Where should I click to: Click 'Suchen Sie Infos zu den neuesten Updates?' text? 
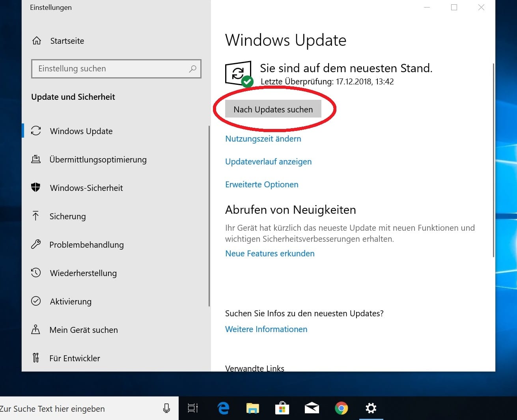[x=304, y=314]
